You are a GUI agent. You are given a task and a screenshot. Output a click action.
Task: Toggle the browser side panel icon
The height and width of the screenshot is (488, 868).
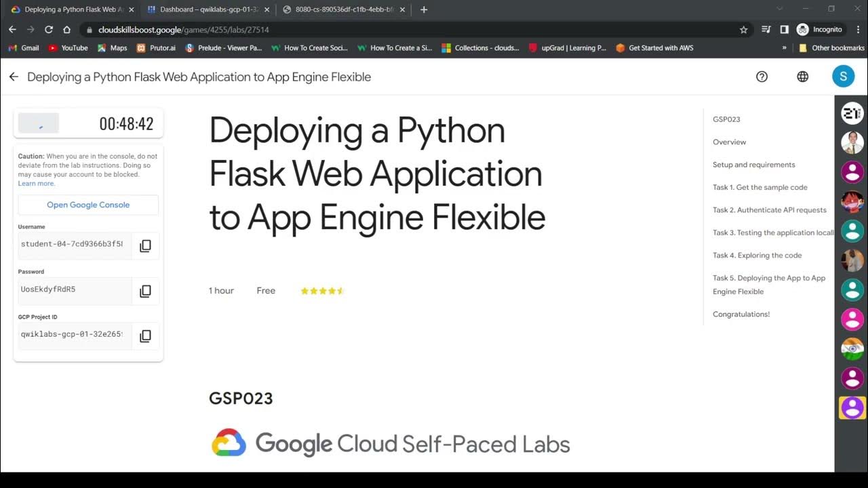point(784,30)
